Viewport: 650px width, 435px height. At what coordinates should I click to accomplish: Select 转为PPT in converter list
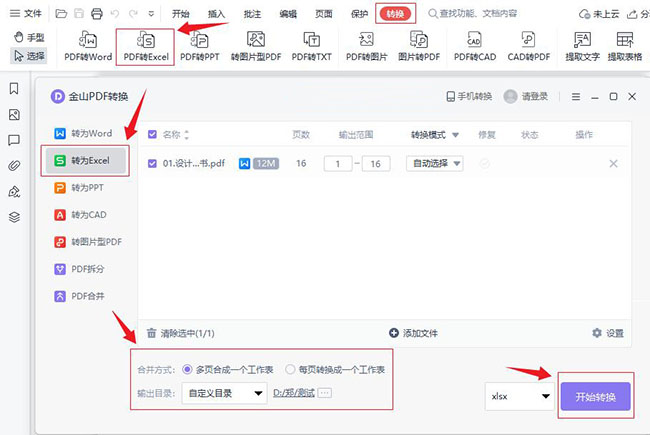point(79,188)
